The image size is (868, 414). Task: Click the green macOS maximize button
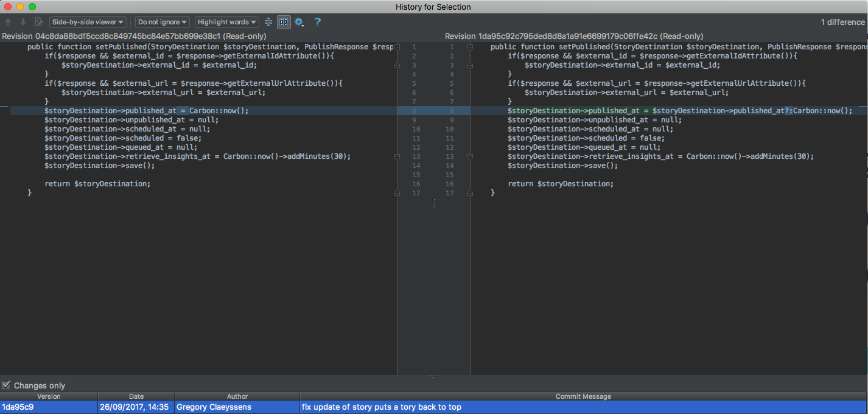32,7
